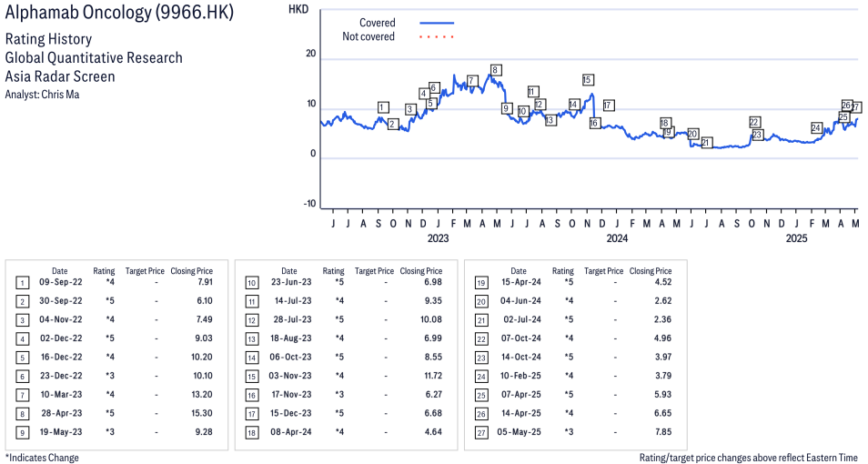Click chart marker 16 on the chart
The width and height of the screenshot is (868, 464).
pyautogui.click(x=594, y=123)
